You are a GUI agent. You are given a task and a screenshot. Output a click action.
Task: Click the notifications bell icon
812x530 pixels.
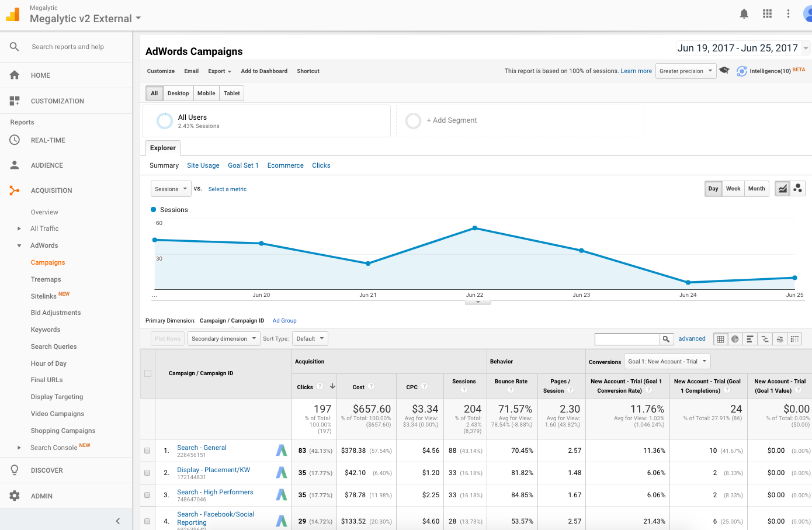click(744, 14)
